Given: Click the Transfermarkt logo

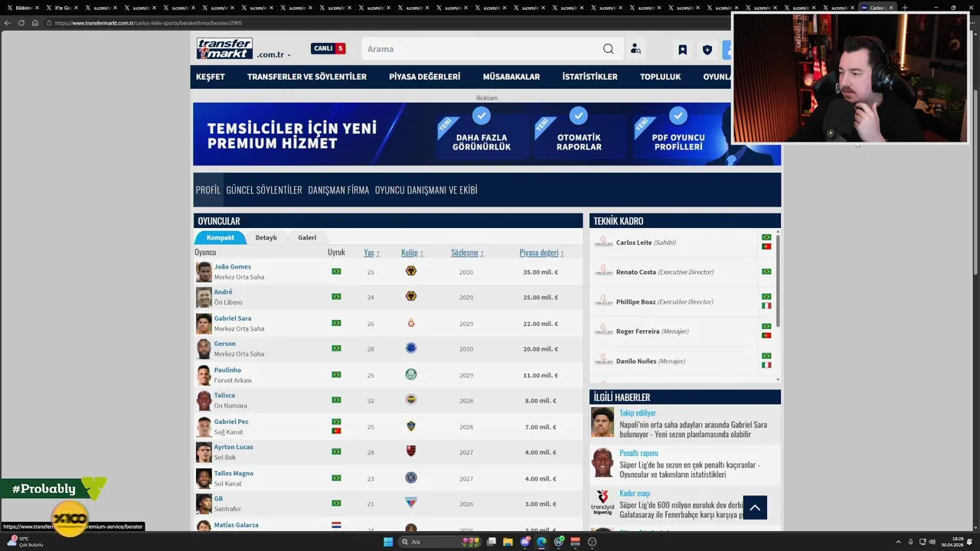Looking at the screenshot, I should 224,48.
